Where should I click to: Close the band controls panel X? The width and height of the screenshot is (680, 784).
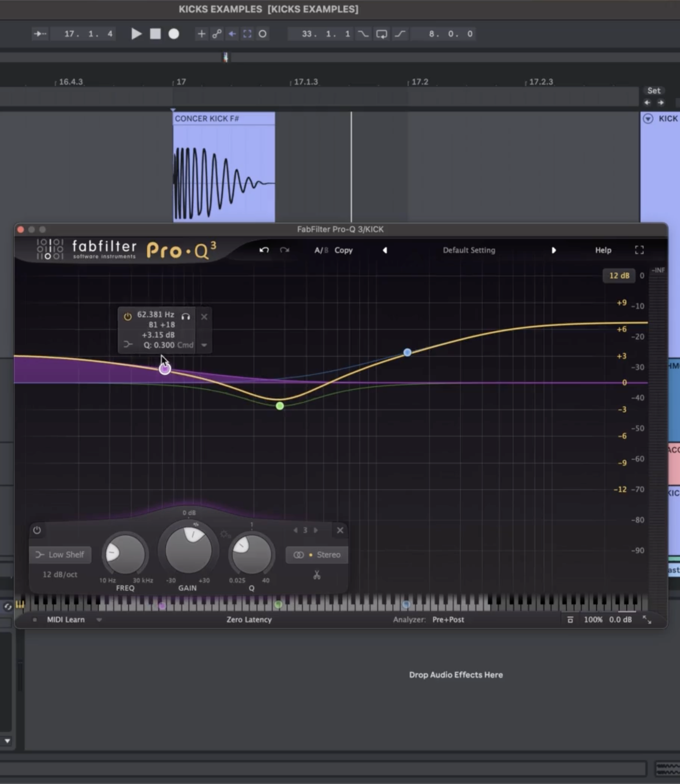(x=340, y=530)
